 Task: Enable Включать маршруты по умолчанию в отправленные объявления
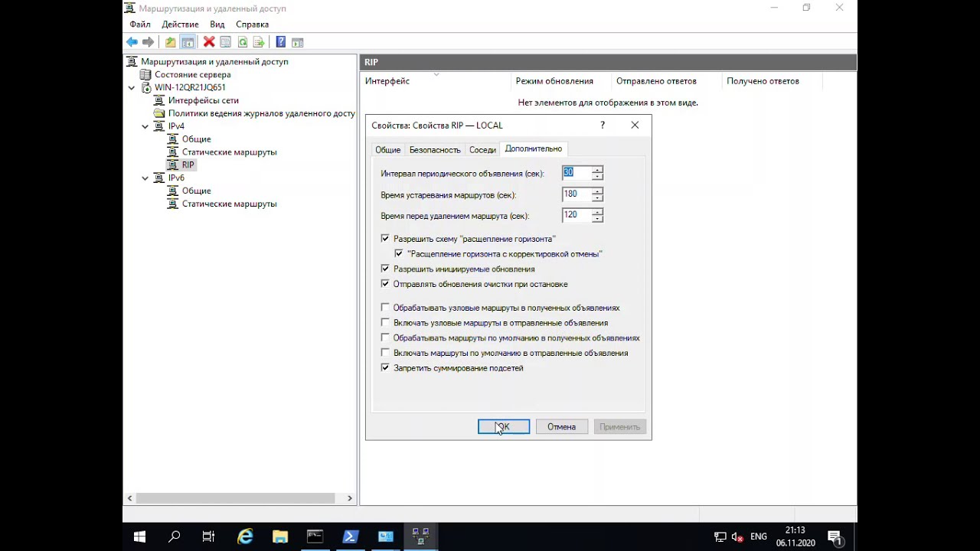385,353
